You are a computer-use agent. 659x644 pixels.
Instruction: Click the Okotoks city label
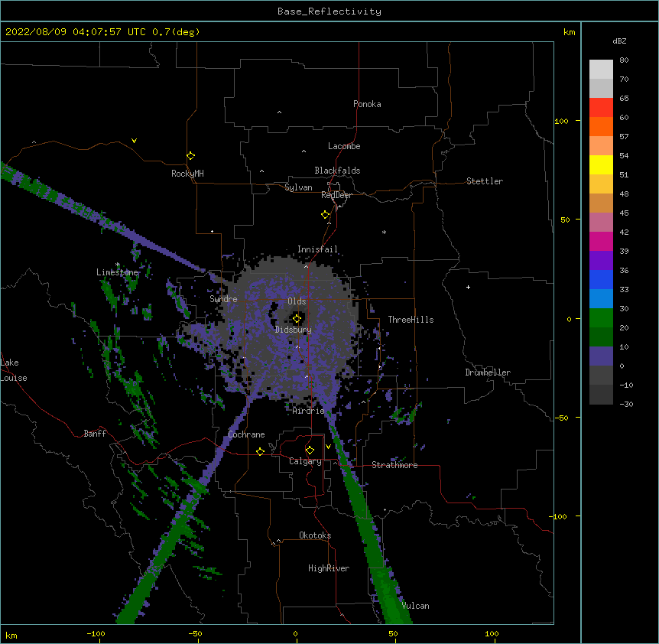315,535
